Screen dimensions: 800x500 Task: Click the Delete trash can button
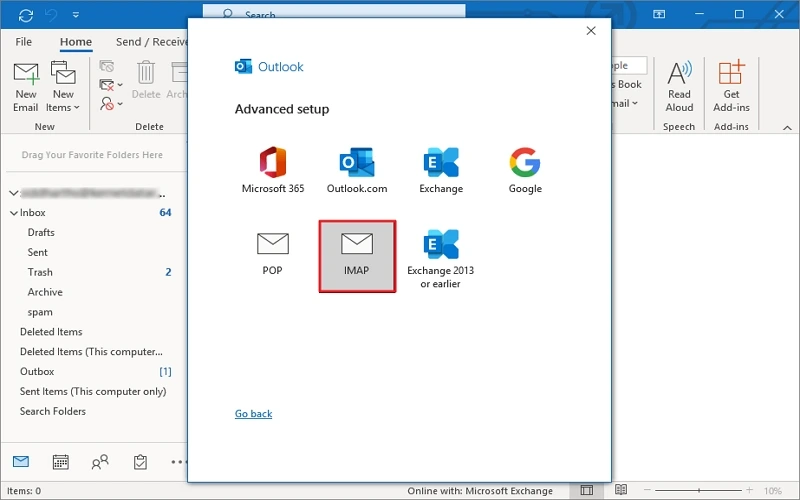[x=146, y=80]
